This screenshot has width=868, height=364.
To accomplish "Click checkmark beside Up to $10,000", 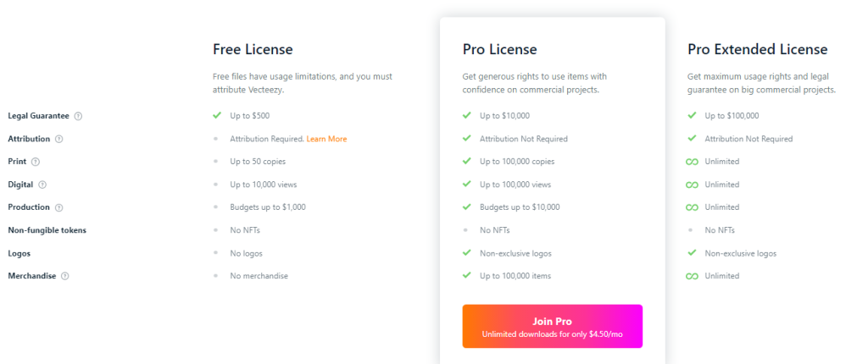I will click(467, 116).
